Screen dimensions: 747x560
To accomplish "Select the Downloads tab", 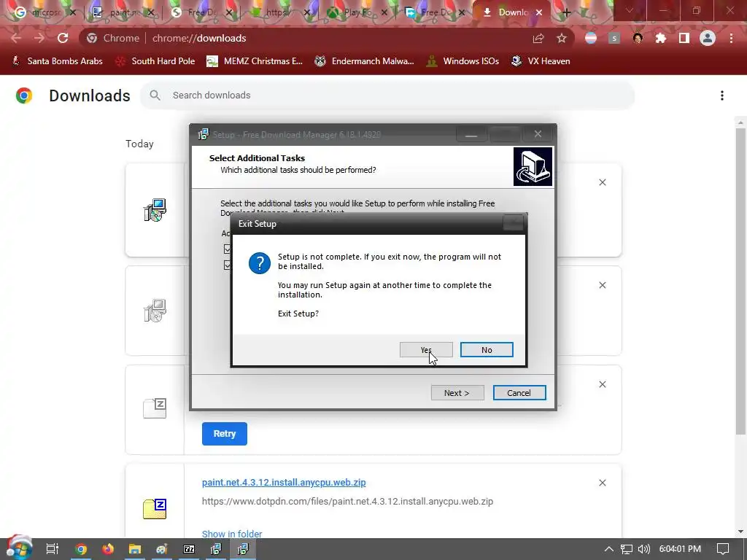I will [x=510, y=12].
